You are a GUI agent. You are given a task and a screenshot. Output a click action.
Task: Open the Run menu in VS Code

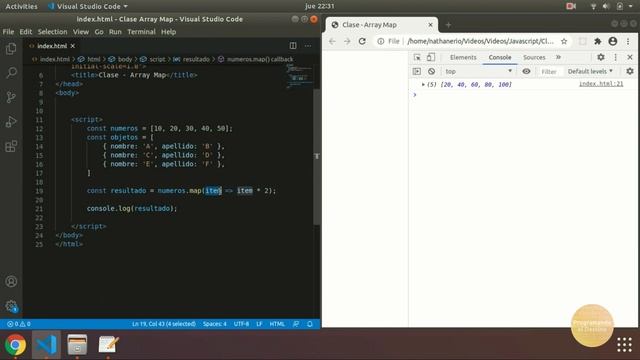115,32
